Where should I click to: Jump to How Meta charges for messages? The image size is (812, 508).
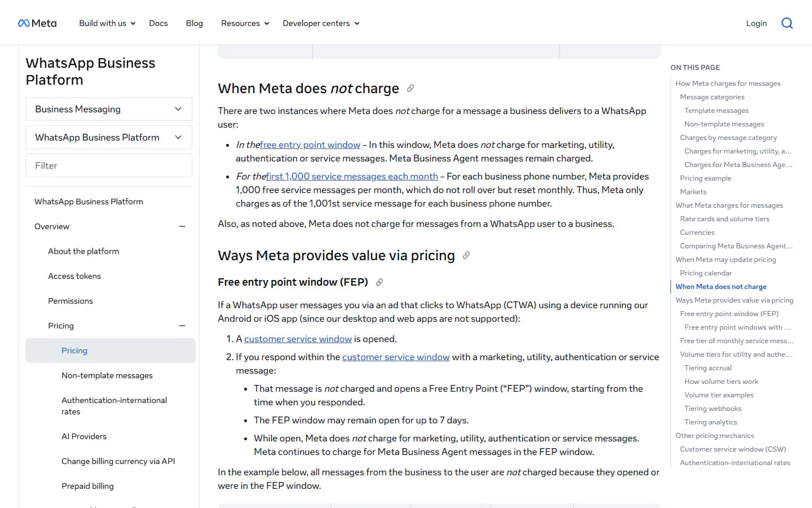(728, 84)
